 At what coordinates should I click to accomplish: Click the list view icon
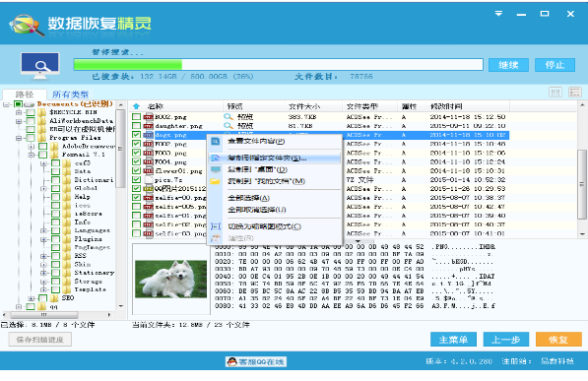(x=575, y=93)
